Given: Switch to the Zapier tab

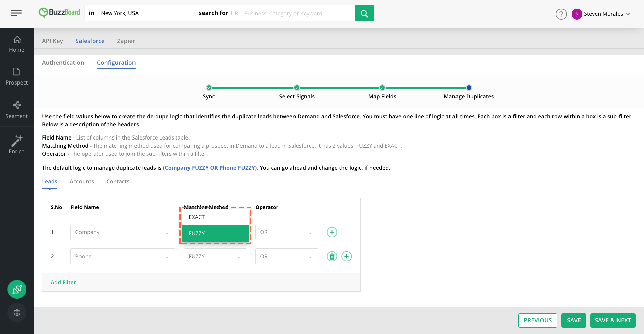Looking at the screenshot, I should pyautogui.click(x=126, y=41).
